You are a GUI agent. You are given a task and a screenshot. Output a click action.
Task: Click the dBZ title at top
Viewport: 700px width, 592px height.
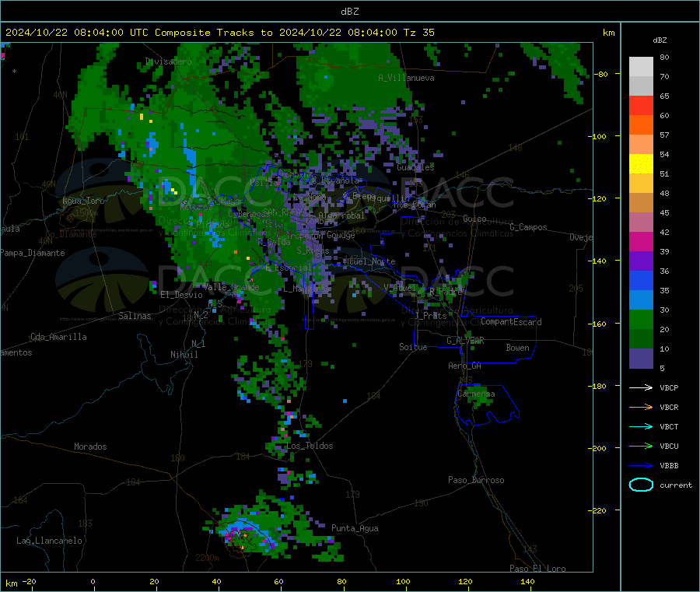tap(349, 12)
